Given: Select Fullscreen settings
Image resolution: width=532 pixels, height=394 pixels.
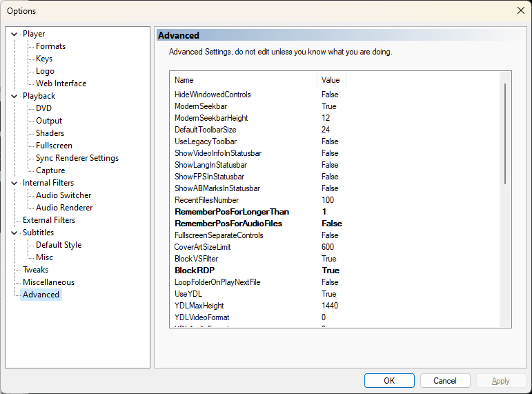Looking at the screenshot, I should [54, 146].
